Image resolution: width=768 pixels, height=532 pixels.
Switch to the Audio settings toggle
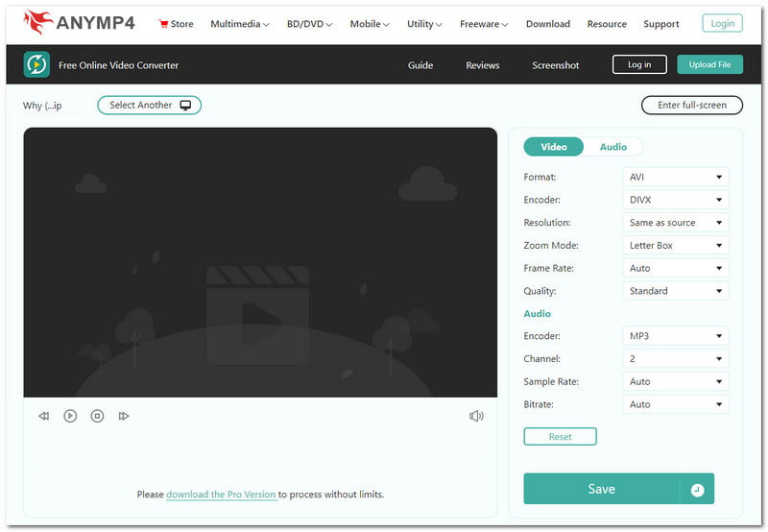coord(613,147)
